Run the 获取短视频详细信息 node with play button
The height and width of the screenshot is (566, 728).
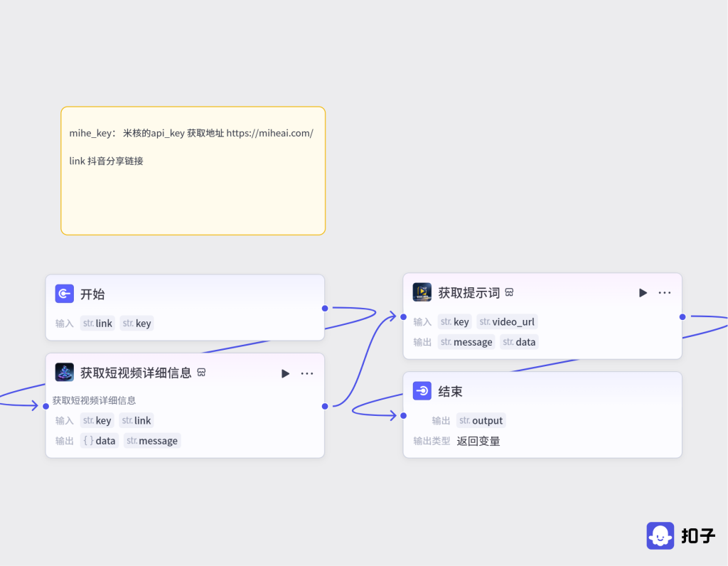pyautogui.click(x=286, y=373)
